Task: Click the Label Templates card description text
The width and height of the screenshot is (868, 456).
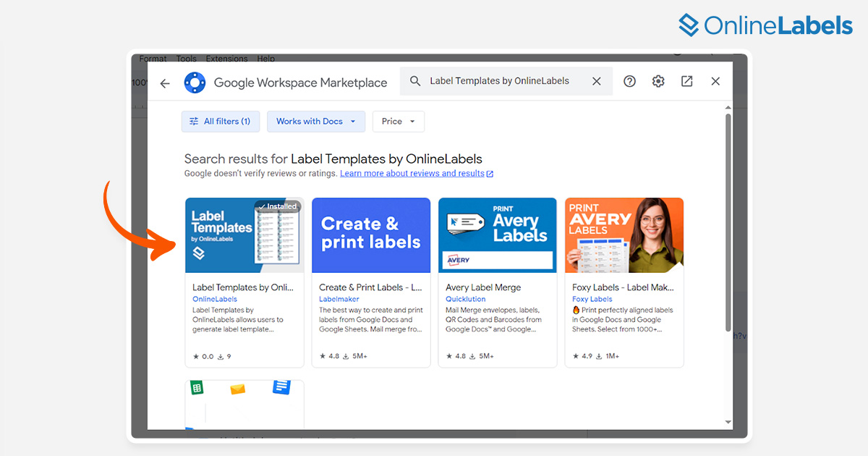Action: (x=238, y=319)
